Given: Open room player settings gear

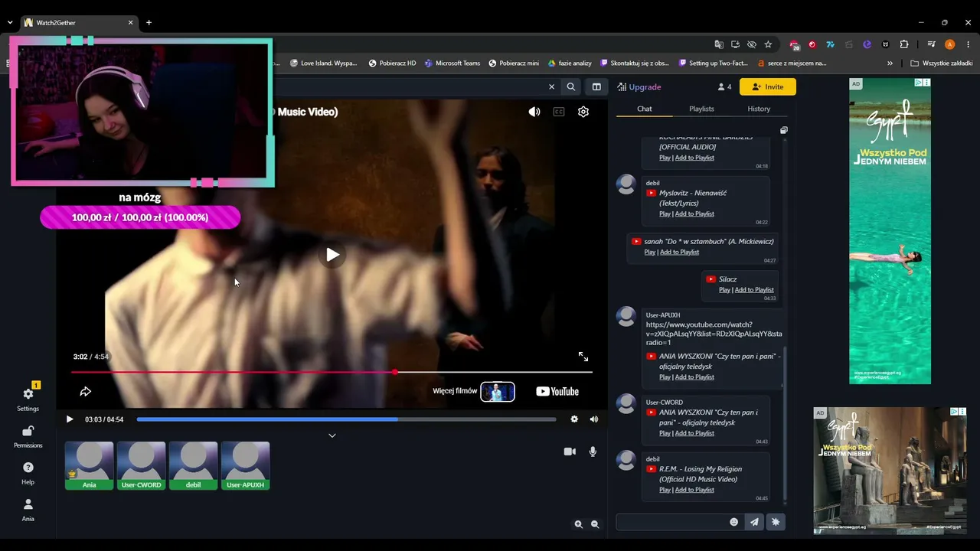Looking at the screenshot, I should [574, 419].
